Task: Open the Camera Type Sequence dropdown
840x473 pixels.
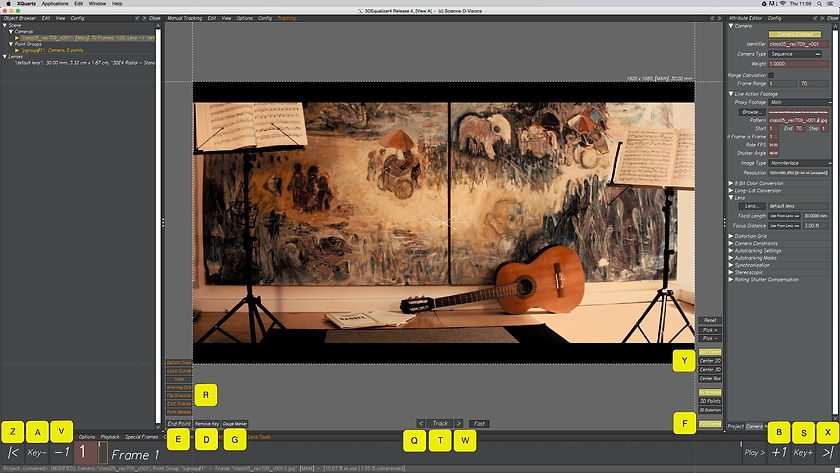Action: pyautogui.click(x=795, y=54)
